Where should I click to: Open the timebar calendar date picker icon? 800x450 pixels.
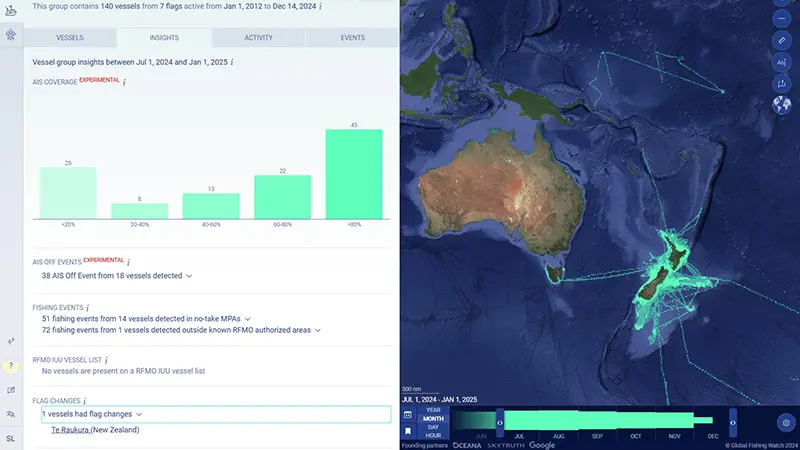[x=408, y=415]
